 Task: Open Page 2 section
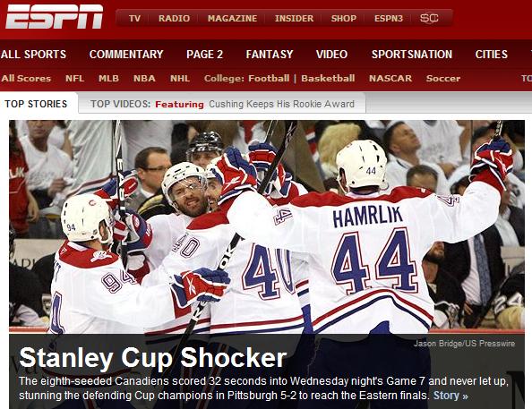click(x=204, y=55)
